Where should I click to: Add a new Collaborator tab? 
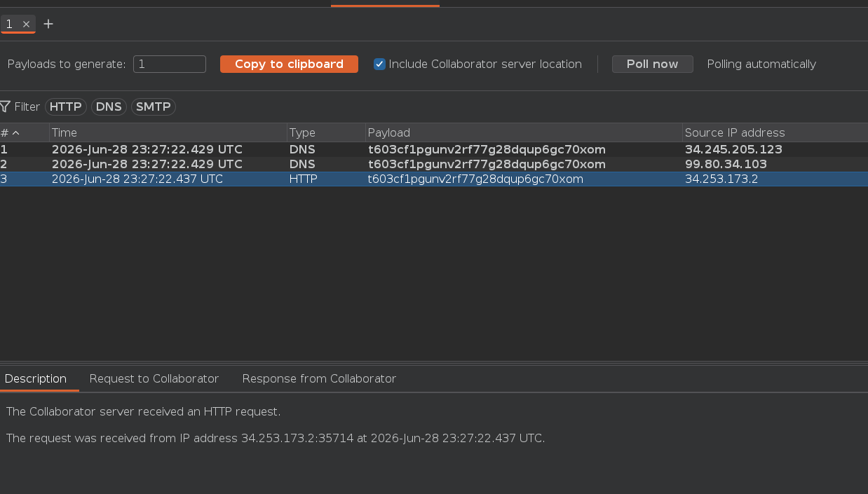pyautogui.click(x=48, y=24)
